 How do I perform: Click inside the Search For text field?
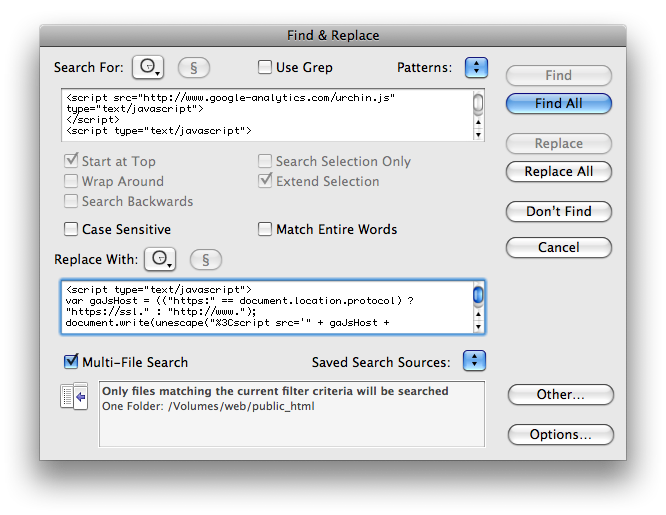point(267,115)
